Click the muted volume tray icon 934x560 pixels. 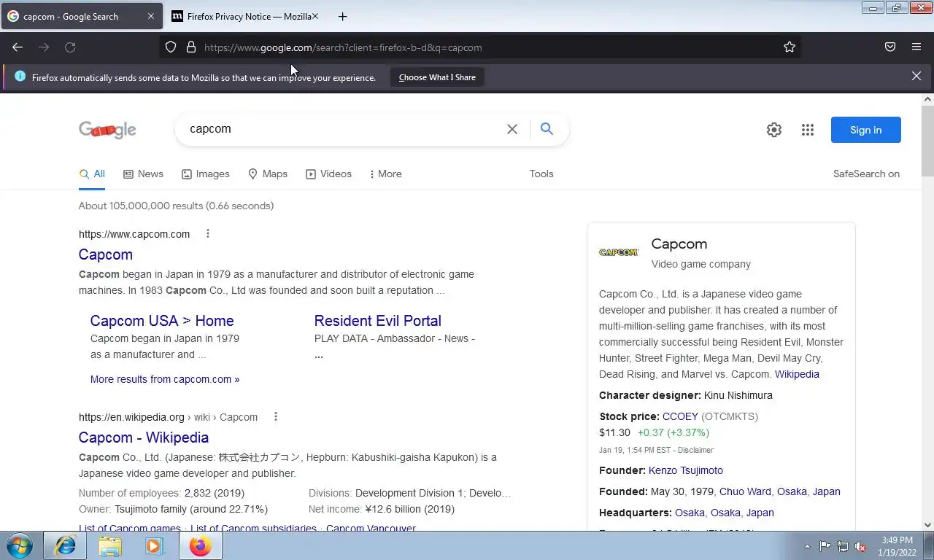point(860,546)
